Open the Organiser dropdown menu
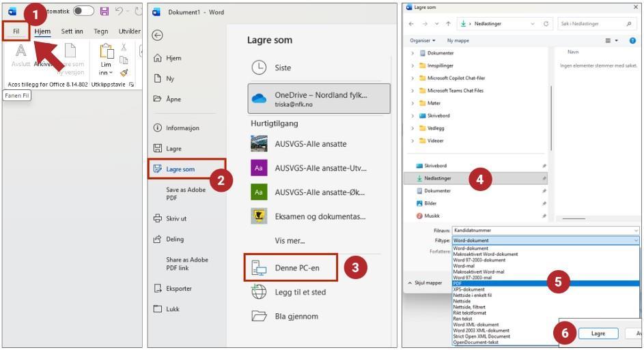 tap(423, 40)
